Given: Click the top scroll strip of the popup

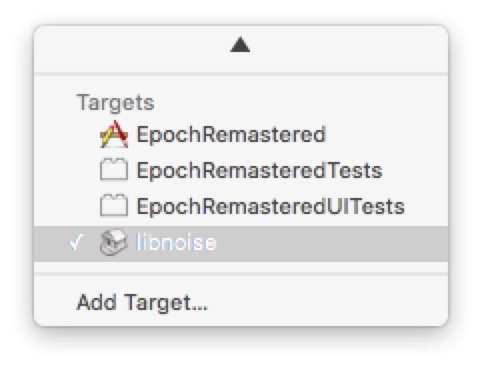Looking at the screenshot, I should (x=241, y=49).
